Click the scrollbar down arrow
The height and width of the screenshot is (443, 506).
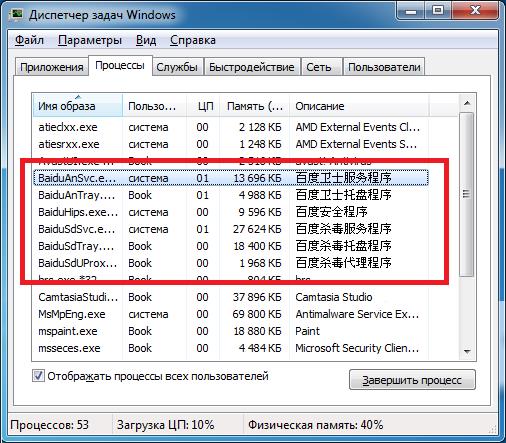[x=467, y=351]
